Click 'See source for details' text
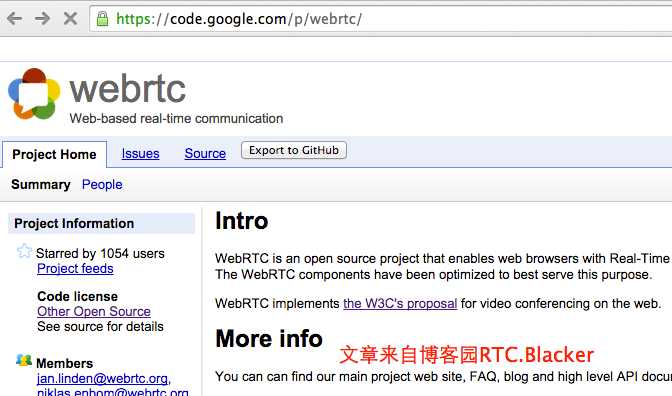Screen dimensions: 672x396 coord(100,327)
